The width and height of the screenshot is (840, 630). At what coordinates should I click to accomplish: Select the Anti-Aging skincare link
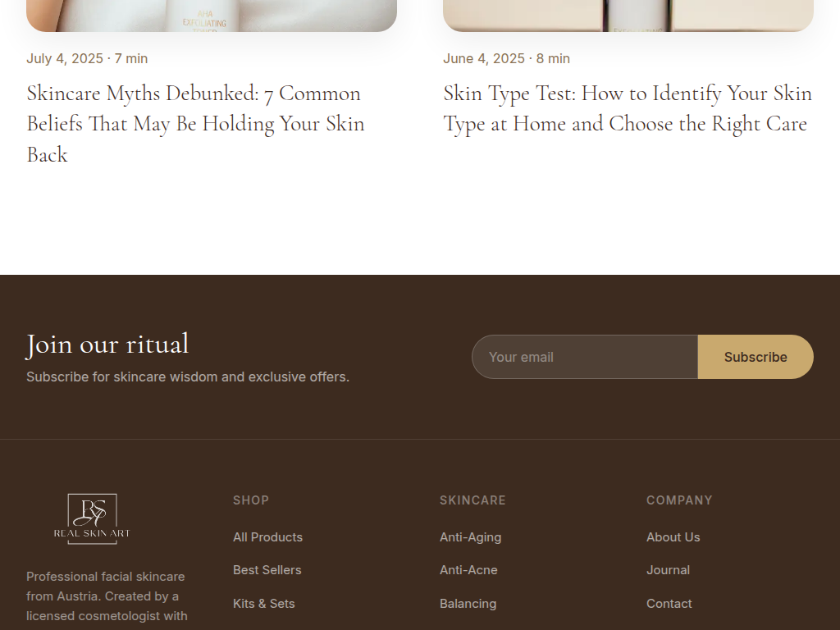click(x=470, y=536)
